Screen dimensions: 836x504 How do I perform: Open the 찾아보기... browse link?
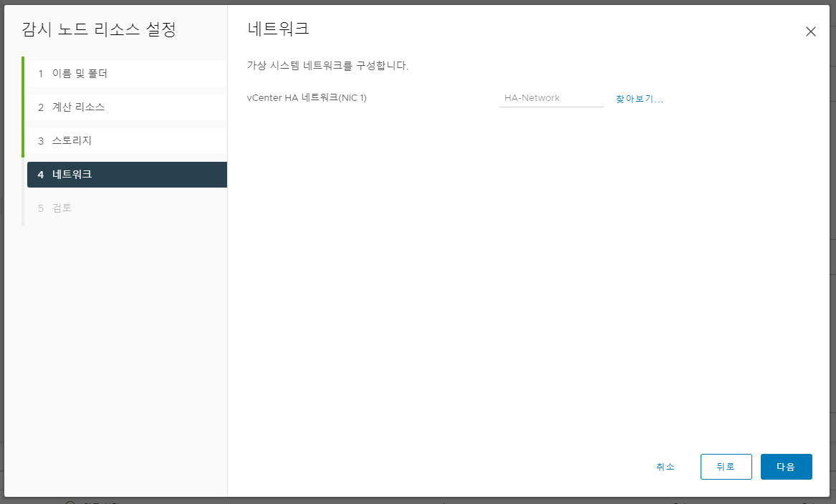coord(639,99)
